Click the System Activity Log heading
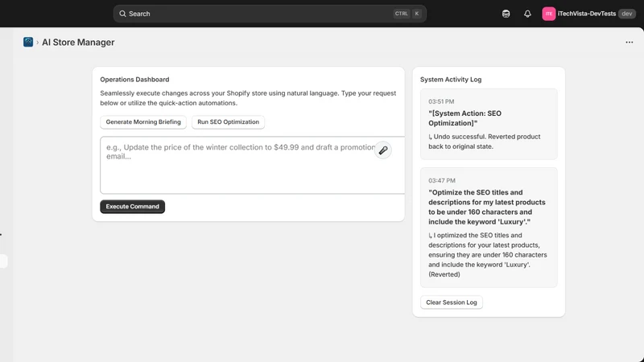Image resolution: width=644 pixels, height=362 pixels. coord(451,80)
